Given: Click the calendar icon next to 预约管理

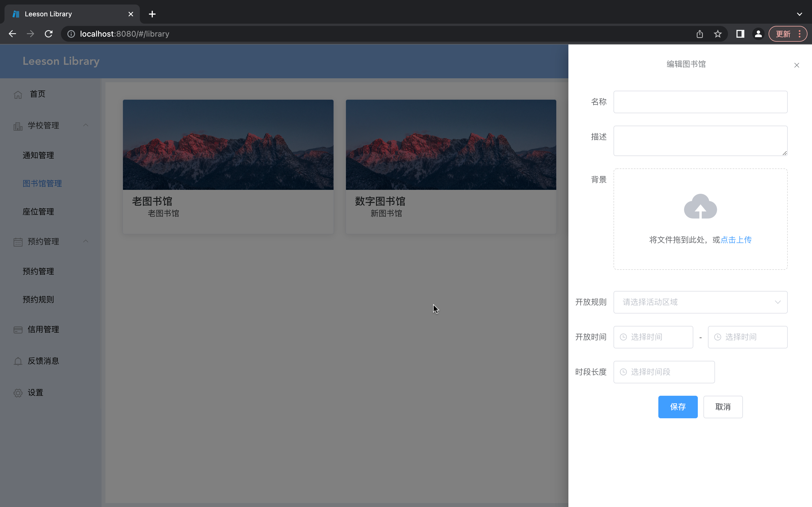Looking at the screenshot, I should coord(18,241).
